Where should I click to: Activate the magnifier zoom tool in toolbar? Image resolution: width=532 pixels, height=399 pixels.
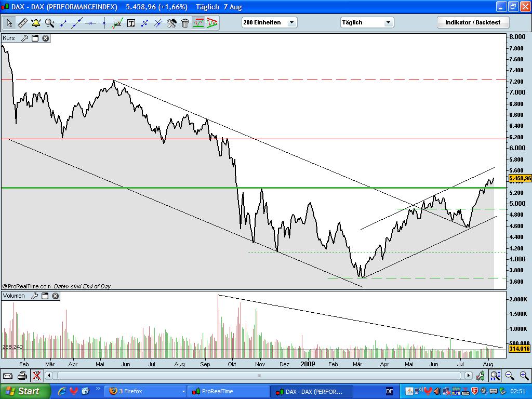49,23
